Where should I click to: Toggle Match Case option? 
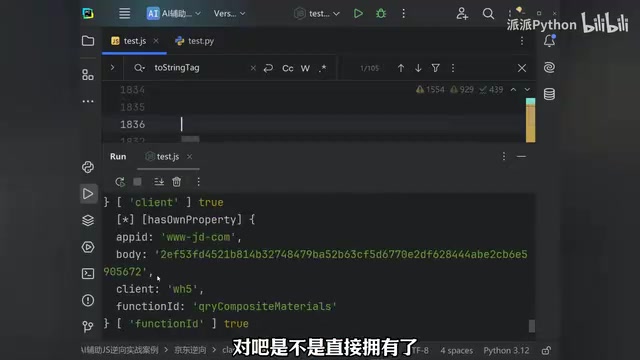pyautogui.click(x=287, y=68)
